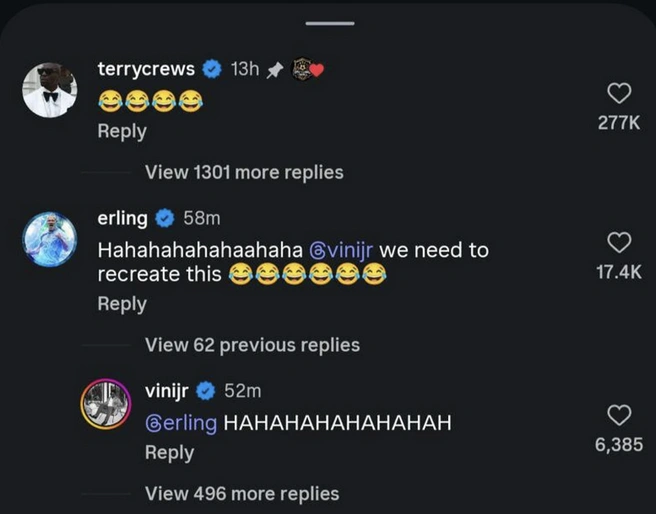
Task: Grab the sheet drag handle at top
Action: 330,23
